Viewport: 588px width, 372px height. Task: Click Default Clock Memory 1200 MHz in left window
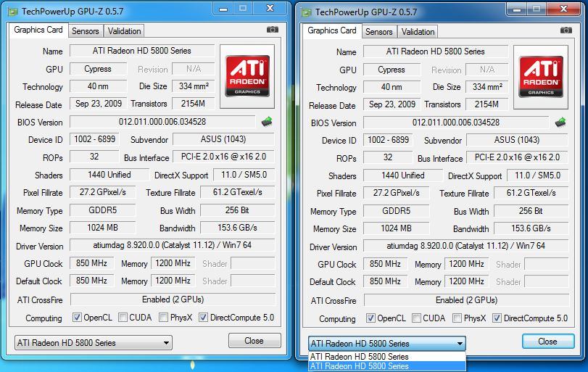173,281
